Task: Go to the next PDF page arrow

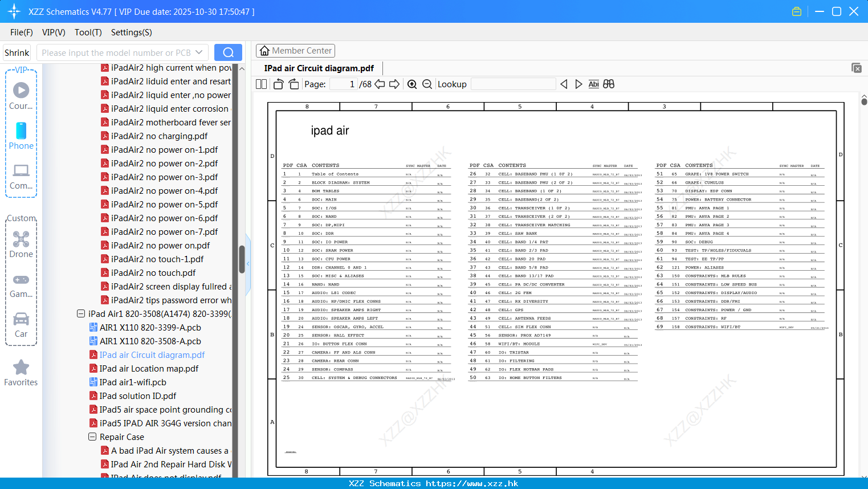Action: pos(394,84)
